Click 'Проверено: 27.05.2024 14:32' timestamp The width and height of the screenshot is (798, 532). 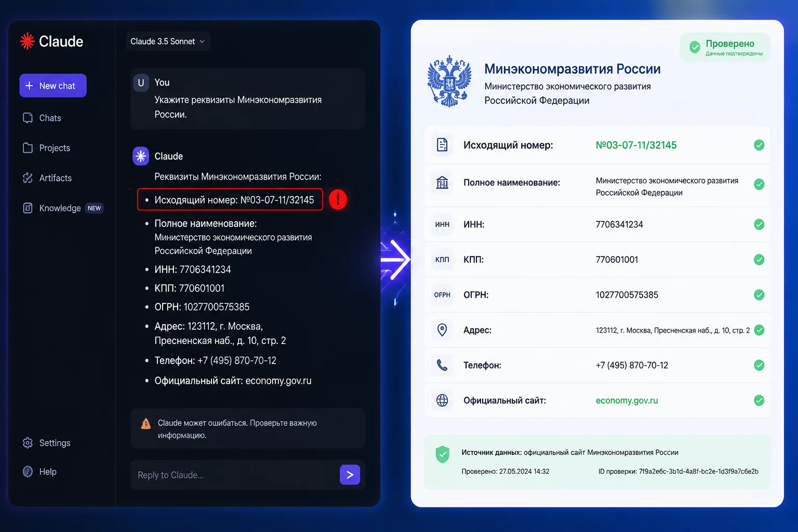click(506, 472)
